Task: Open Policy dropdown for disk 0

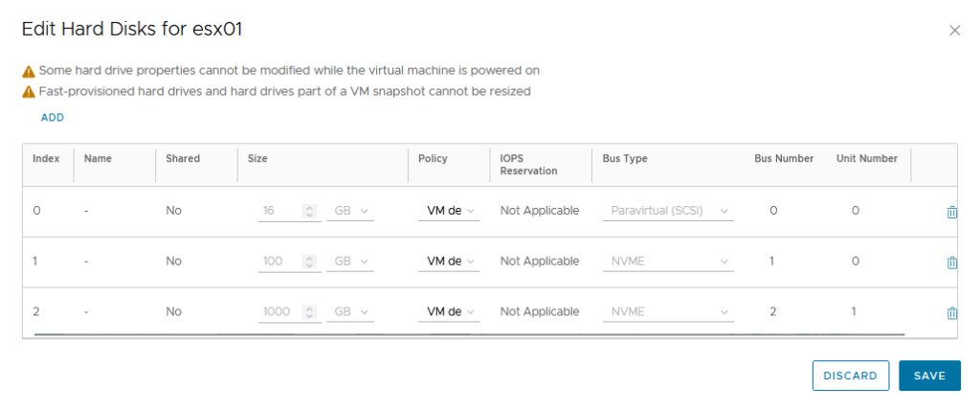Action: point(449,211)
